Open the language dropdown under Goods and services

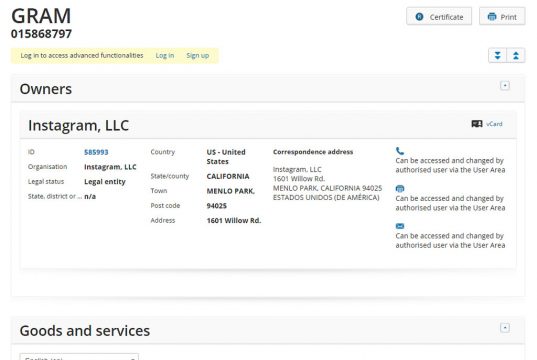[x=79, y=357]
